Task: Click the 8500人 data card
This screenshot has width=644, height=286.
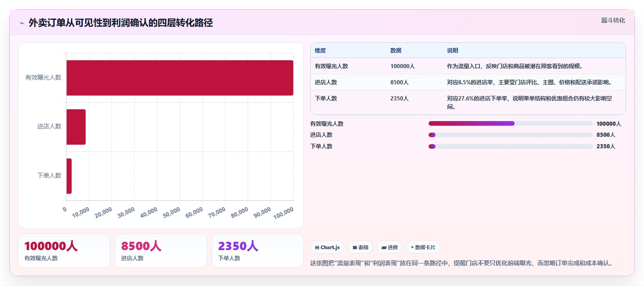Action: 161,251
